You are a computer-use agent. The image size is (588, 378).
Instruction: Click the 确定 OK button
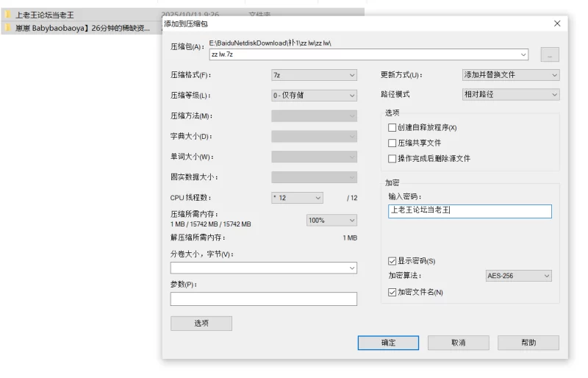(388, 343)
